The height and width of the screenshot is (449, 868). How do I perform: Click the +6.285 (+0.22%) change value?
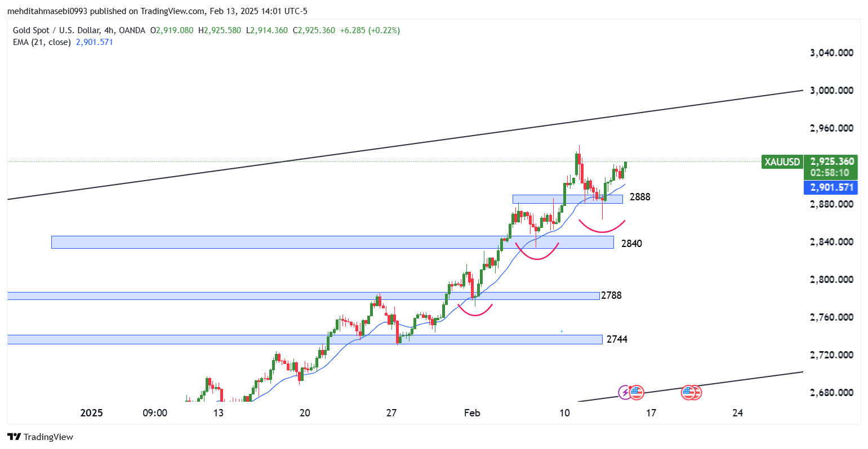(370, 30)
